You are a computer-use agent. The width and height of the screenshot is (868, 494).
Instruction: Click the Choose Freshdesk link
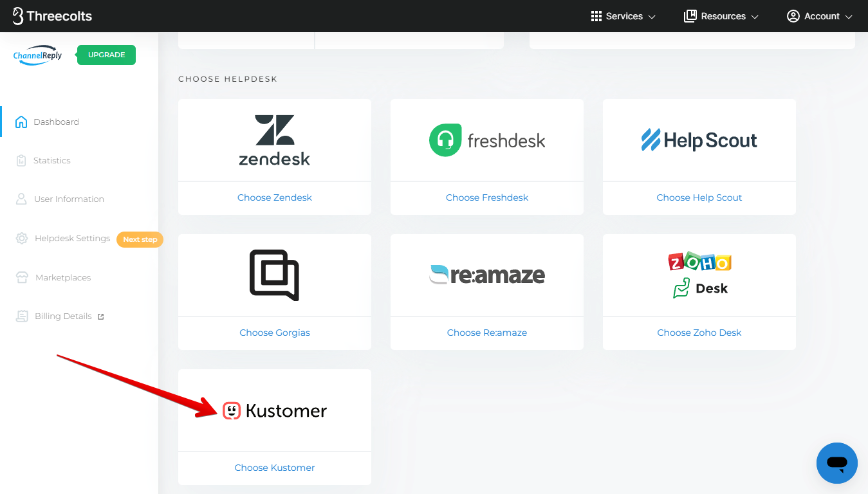tap(487, 197)
